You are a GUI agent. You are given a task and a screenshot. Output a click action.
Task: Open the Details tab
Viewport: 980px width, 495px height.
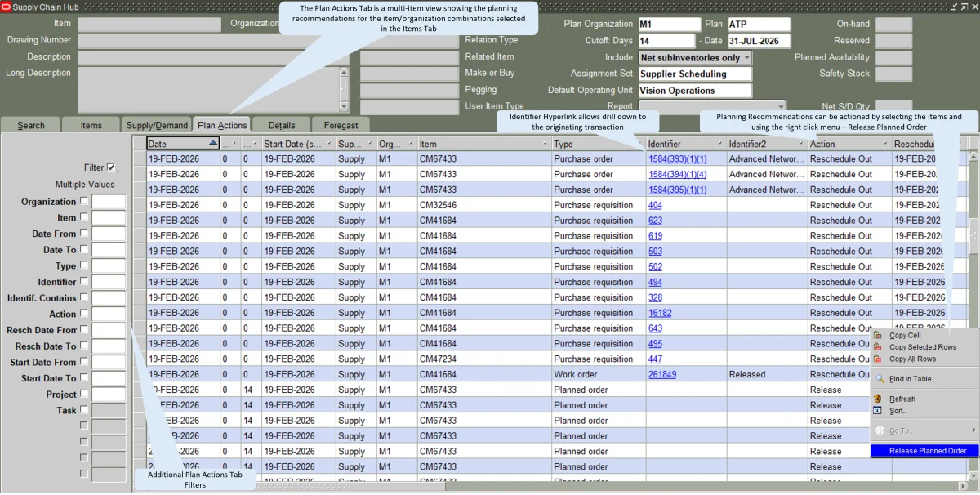point(282,125)
